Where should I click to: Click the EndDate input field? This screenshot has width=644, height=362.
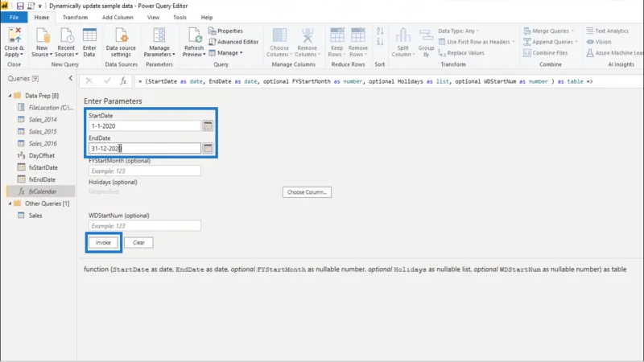click(145, 148)
